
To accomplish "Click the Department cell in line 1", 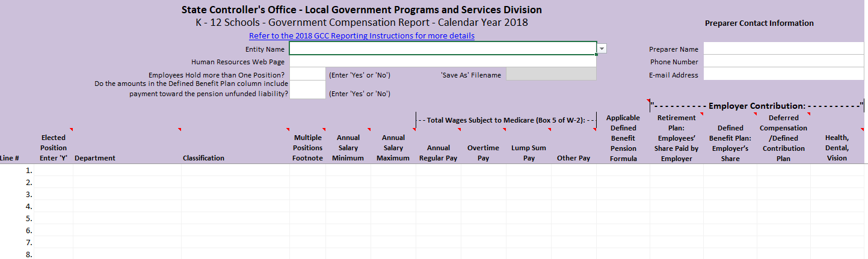I will coord(127,170).
